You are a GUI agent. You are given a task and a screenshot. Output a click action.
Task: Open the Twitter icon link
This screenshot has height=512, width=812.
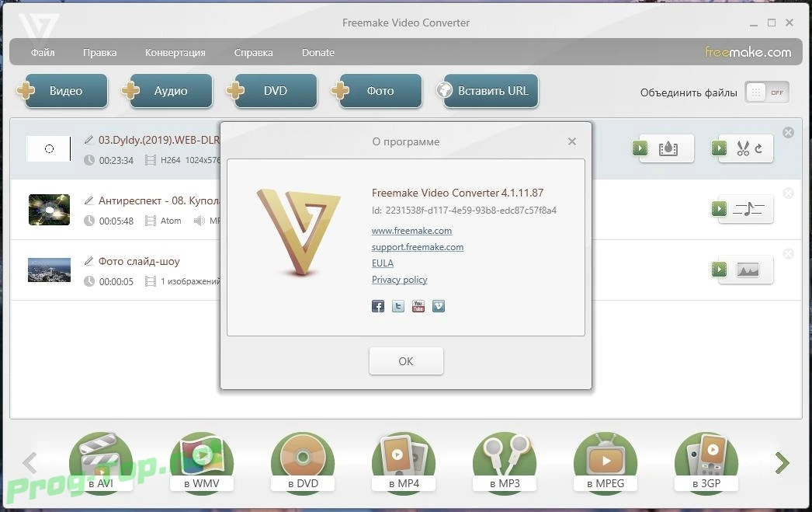397,306
